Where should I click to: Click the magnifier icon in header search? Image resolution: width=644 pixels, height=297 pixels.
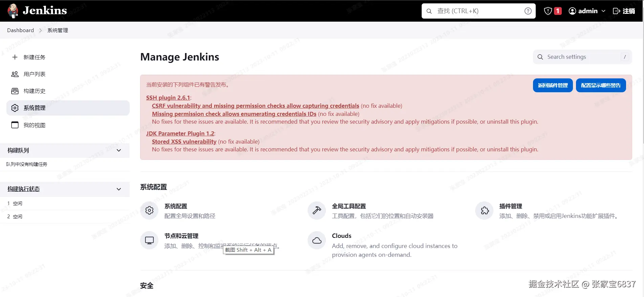(x=429, y=11)
